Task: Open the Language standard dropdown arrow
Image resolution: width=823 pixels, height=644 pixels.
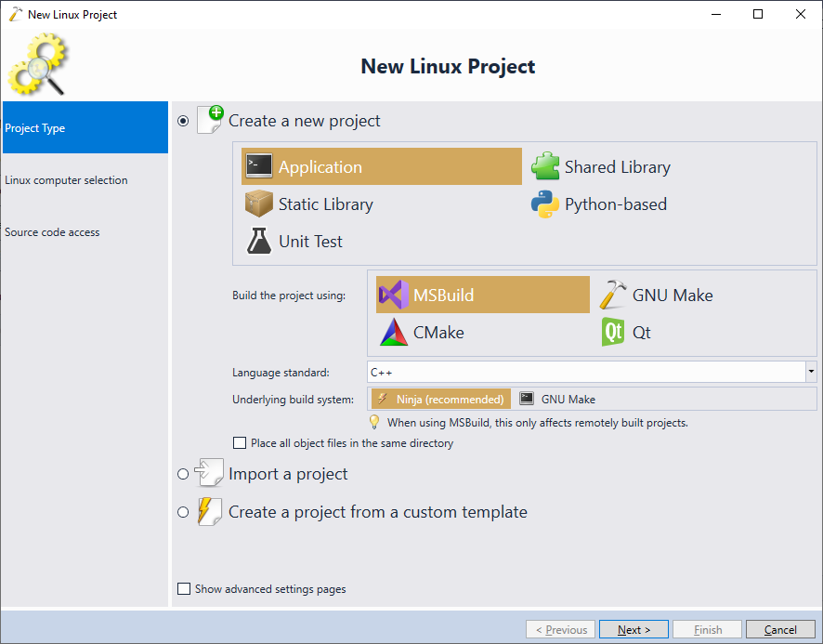Action: click(811, 372)
